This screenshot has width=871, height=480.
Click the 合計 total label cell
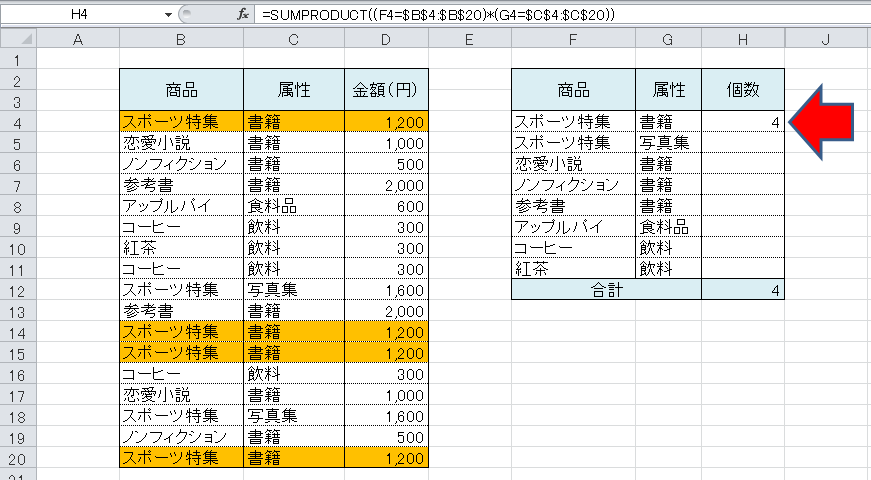607,289
